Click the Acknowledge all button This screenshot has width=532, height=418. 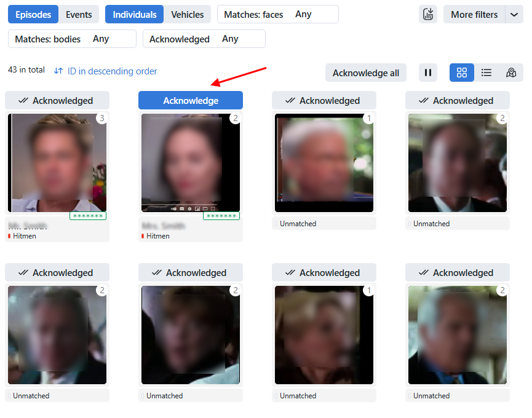pyautogui.click(x=365, y=73)
